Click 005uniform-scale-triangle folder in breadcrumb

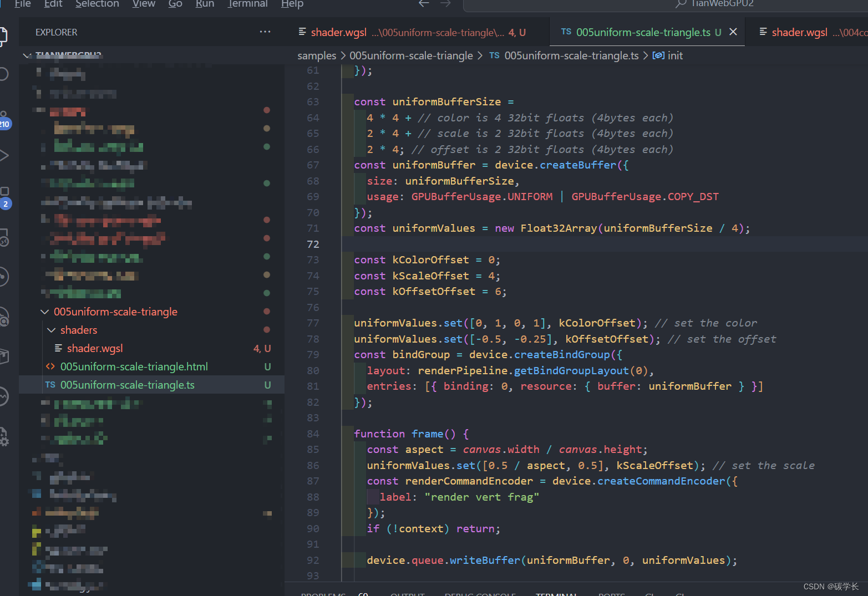click(411, 55)
